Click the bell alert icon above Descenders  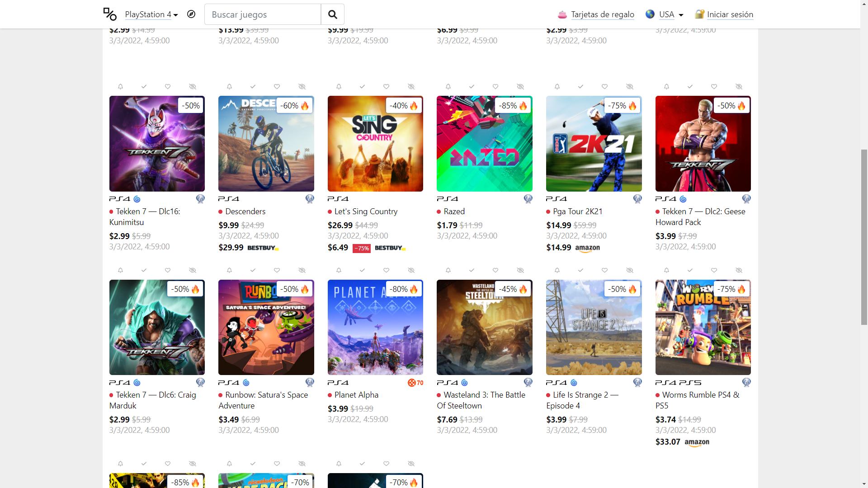pos(230,86)
